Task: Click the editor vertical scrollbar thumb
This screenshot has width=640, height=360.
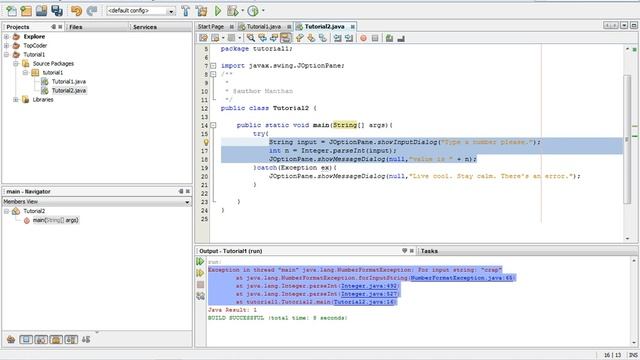Action: (x=627, y=139)
